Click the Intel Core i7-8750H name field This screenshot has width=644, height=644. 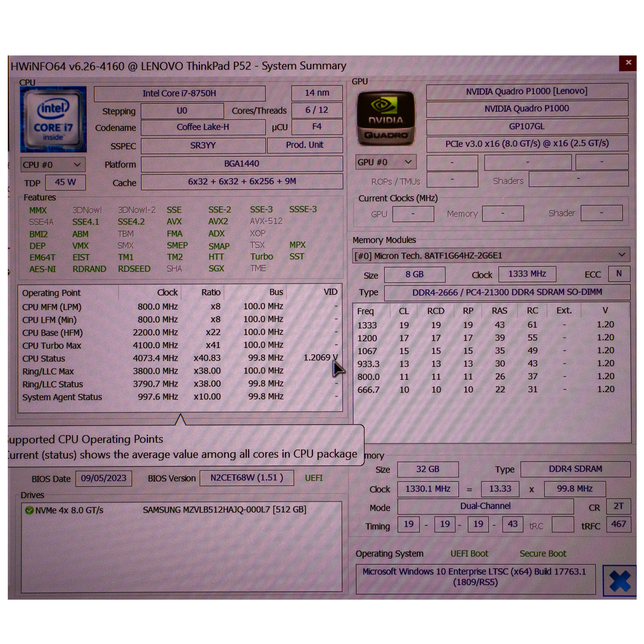pyautogui.click(x=179, y=93)
